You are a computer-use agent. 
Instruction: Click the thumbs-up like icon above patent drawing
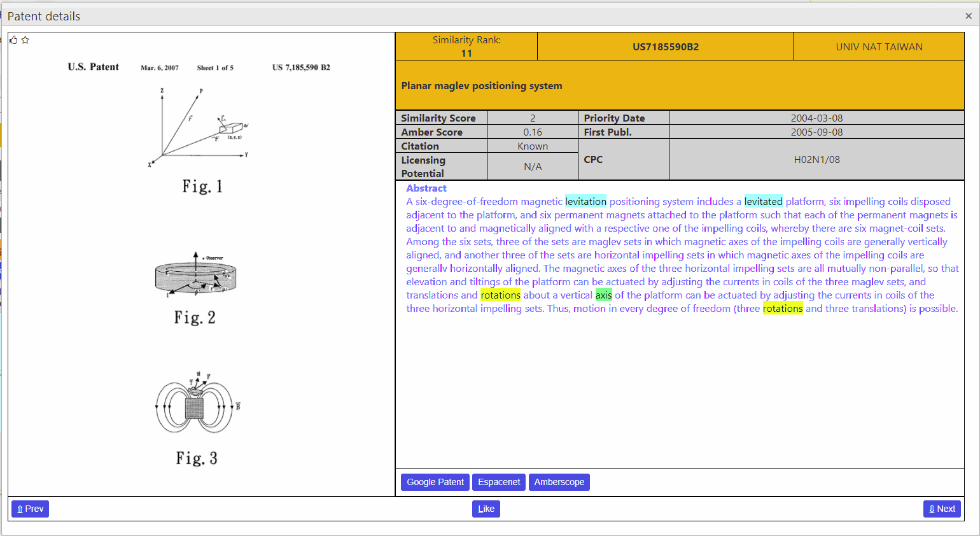[13, 40]
